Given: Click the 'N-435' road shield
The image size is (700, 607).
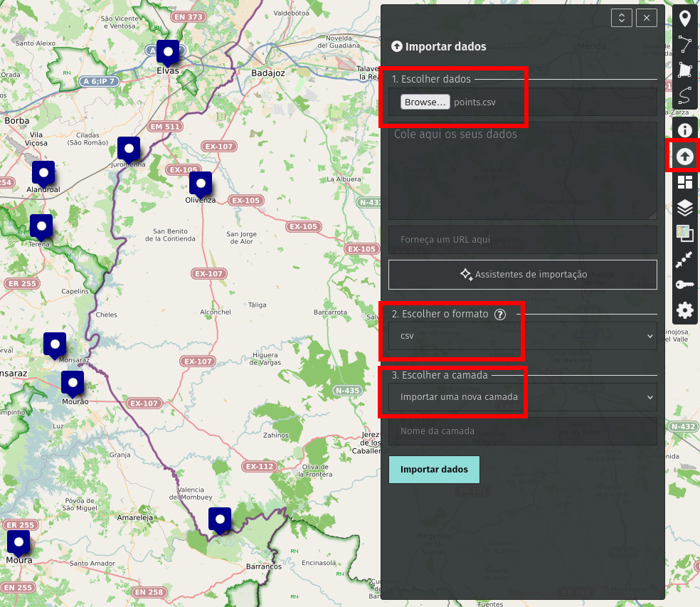Looking at the screenshot, I should 347,391.
